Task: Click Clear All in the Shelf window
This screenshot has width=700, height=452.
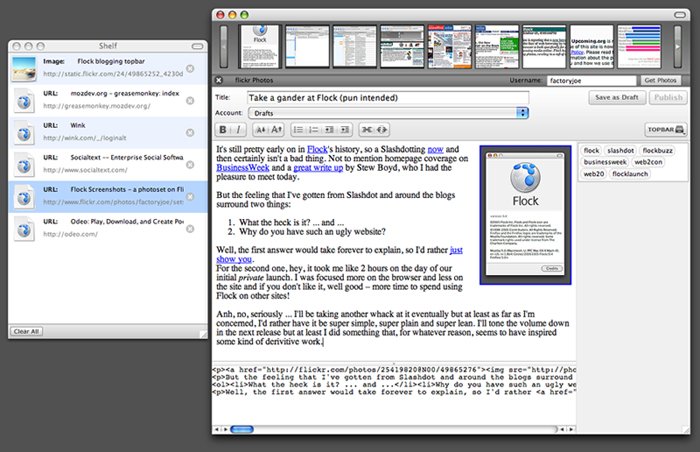Action: pyautogui.click(x=26, y=331)
